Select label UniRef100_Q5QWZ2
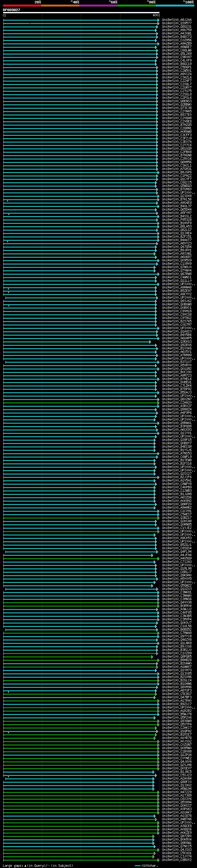 pos(177,585)
